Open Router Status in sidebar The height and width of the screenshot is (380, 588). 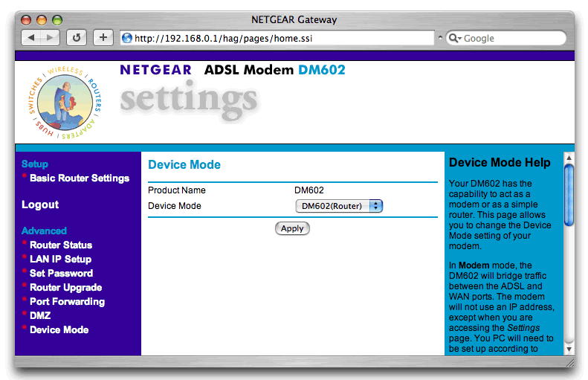click(61, 245)
